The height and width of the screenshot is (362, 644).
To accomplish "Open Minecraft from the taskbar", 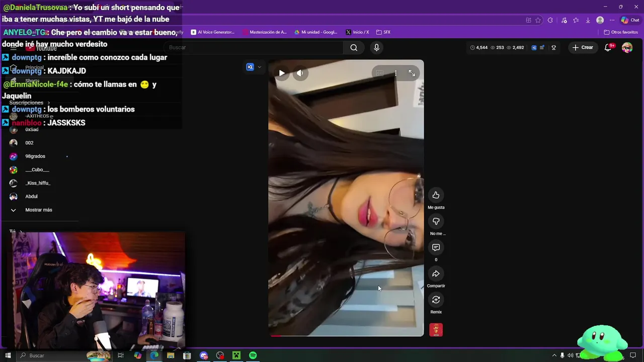I will click(236, 355).
